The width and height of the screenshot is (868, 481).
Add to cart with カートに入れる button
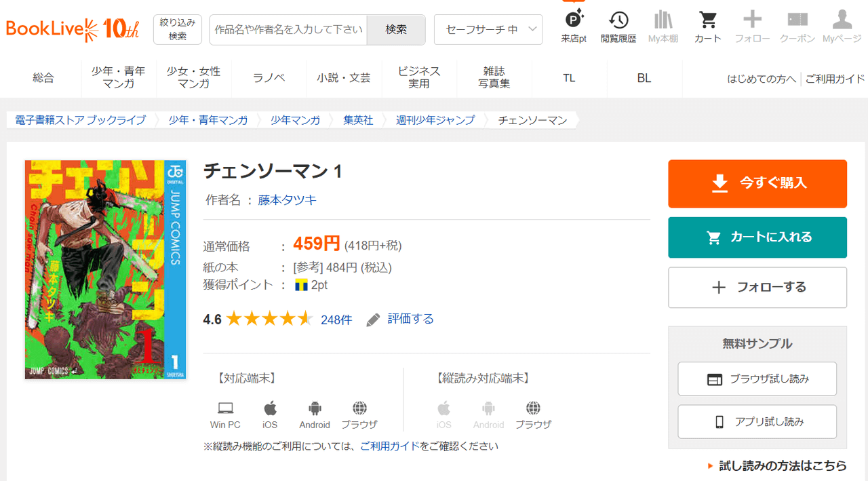[757, 237]
